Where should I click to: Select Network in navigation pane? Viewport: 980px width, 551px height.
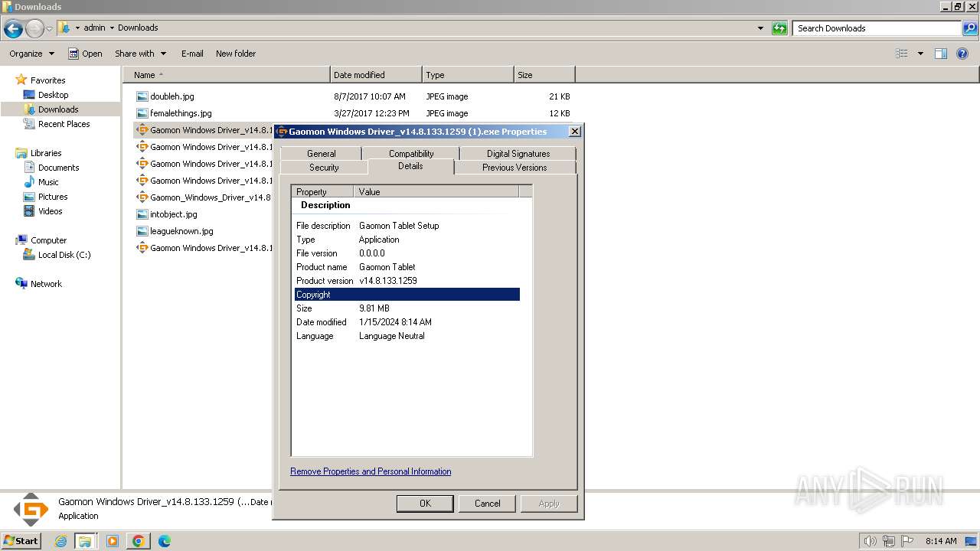[x=46, y=284]
